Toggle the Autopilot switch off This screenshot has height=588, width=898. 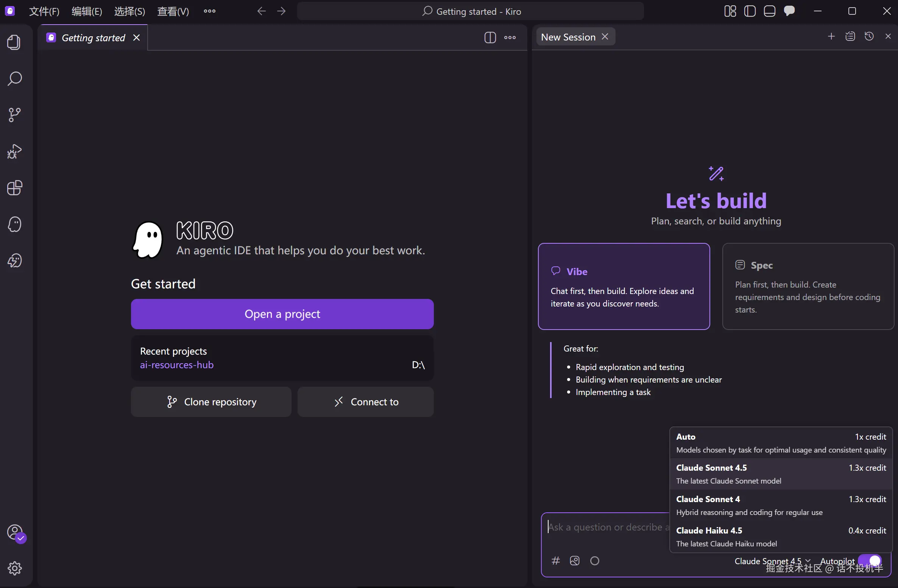pos(870,560)
